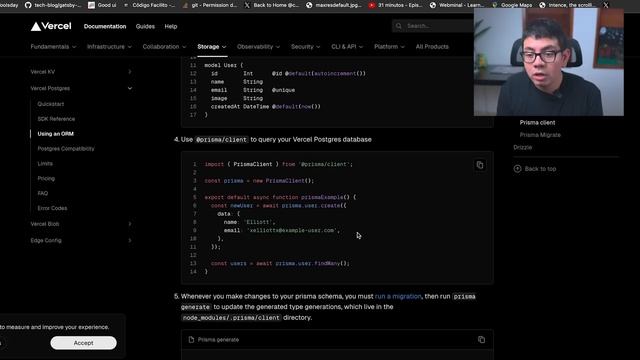The height and width of the screenshot is (360, 640).
Task: Expand the Platform dropdown
Action: coord(389,47)
